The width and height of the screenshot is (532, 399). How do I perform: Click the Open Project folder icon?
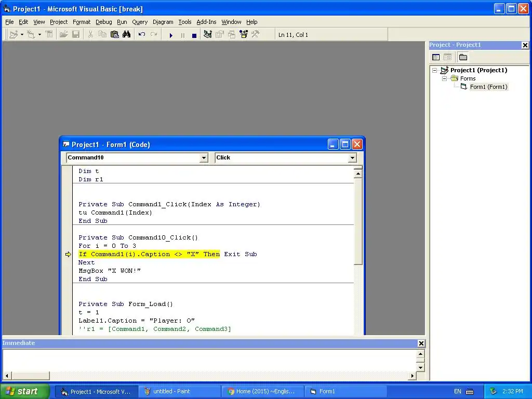pyautogui.click(x=63, y=35)
